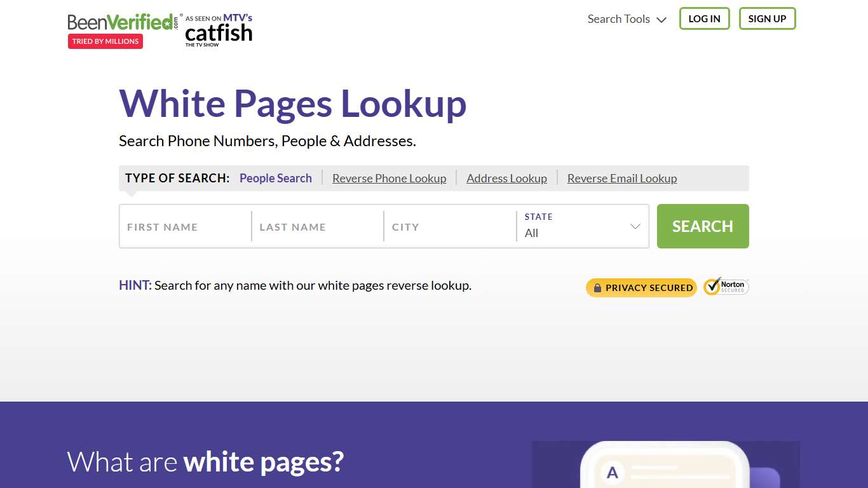
Task: Select the People Search option
Action: (x=275, y=178)
